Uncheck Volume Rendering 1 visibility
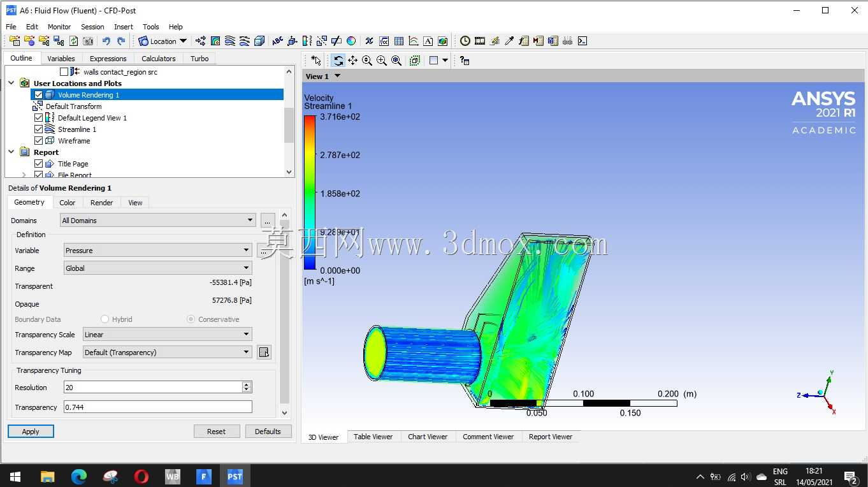This screenshot has height=487, width=868. [38, 95]
